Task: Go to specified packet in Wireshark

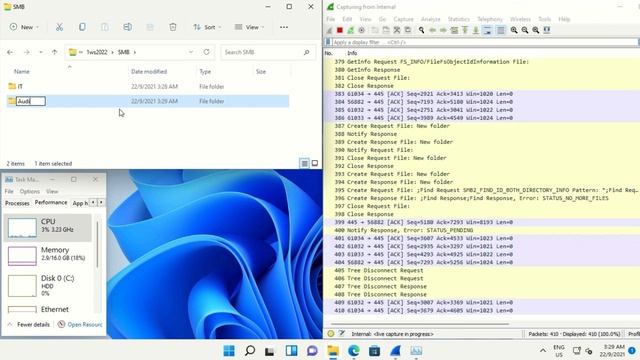Action: [454, 30]
